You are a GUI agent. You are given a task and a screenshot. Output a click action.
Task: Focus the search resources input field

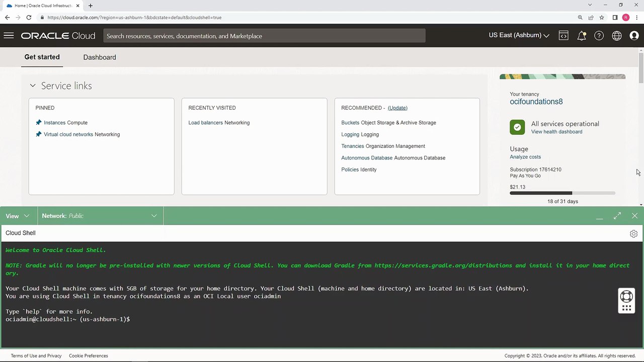tap(264, 36)
